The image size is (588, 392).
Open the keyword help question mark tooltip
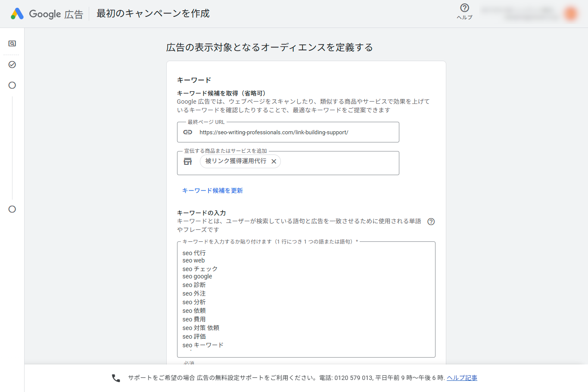click(431, 221)
